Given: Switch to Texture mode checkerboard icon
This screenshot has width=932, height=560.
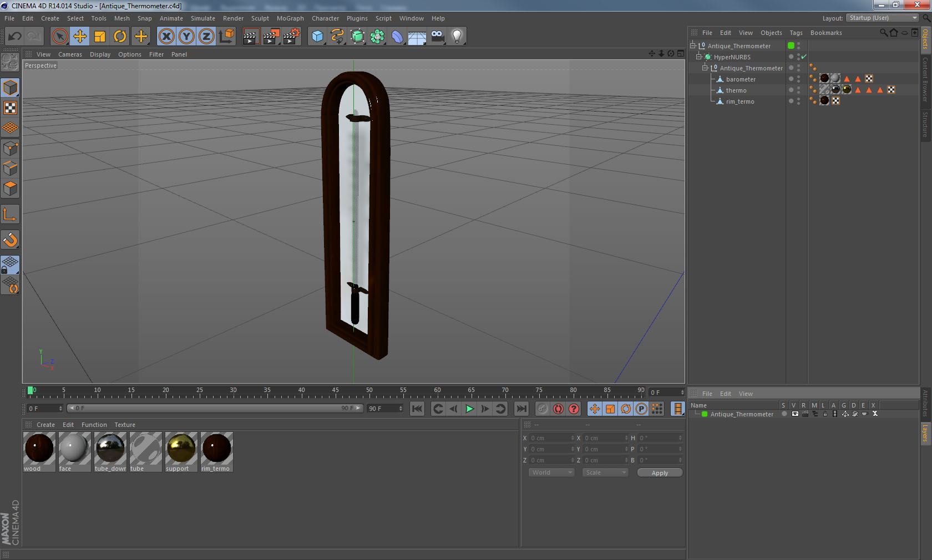Looking at the screenshot, I should click(x=10, y=108).
